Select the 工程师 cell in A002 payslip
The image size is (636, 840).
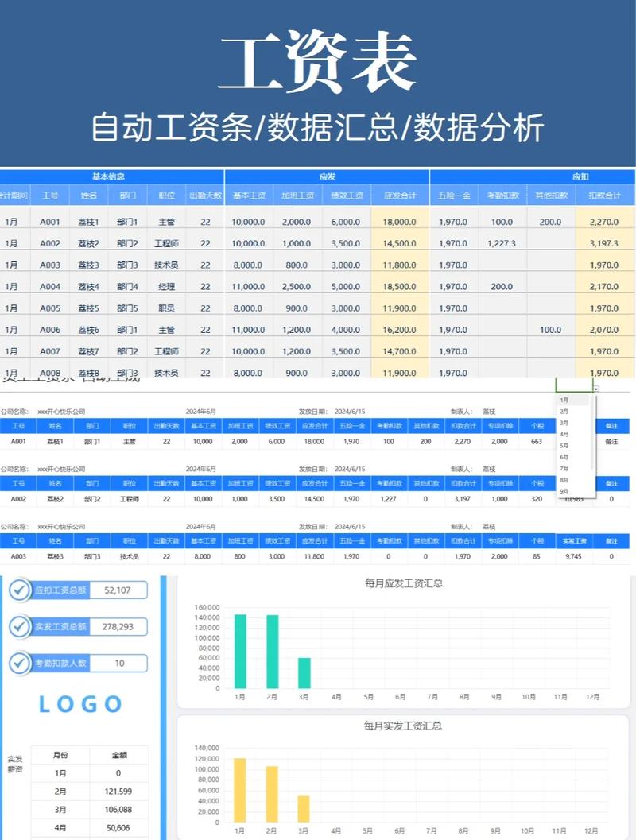(129, 499)
